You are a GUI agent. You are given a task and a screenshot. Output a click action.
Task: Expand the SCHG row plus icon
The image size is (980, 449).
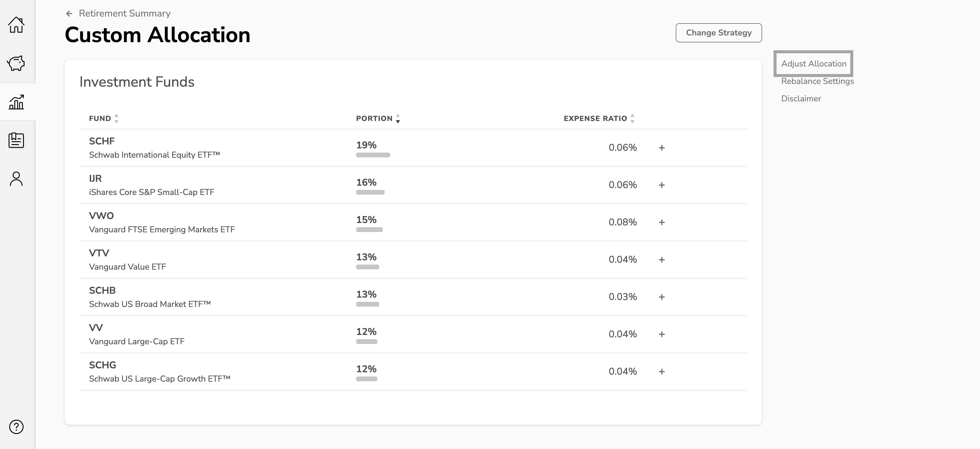pyautogui.click(x=662, y=371)
